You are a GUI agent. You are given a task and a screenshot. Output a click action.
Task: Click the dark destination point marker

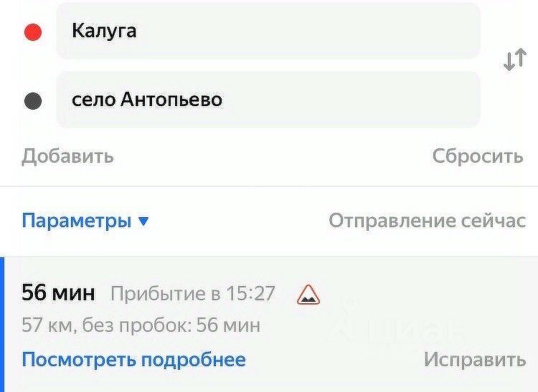click(x=33, y=100)
